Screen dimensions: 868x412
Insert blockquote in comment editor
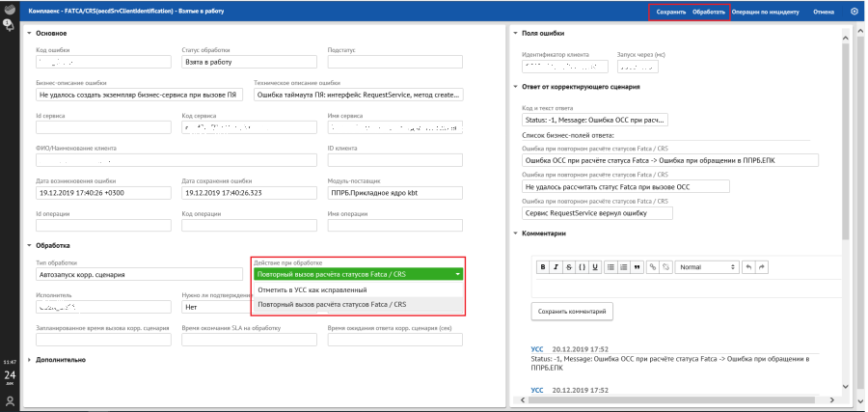[637, 265]
